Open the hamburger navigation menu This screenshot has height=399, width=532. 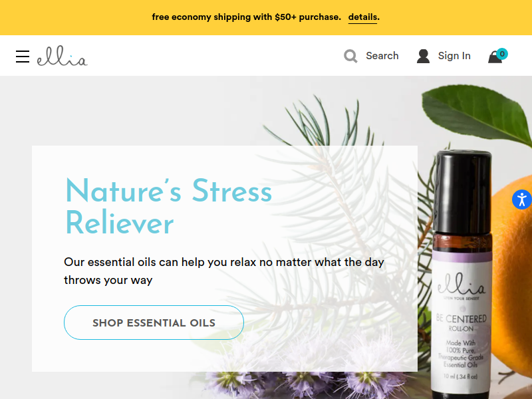[23, 57]
